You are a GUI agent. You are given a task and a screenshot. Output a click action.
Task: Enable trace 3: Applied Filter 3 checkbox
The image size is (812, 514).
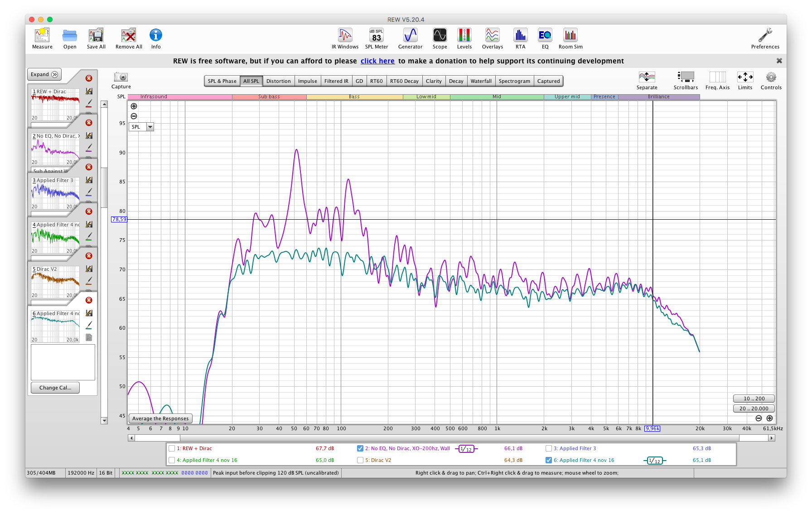pyautogui.click(x=549, y=448)
